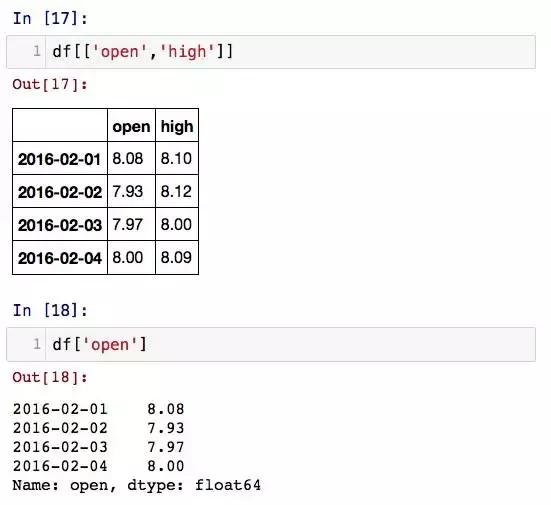Click the 7.93 value in Series output
This screenshot has width=551, height=505.
tap(166, 428)
